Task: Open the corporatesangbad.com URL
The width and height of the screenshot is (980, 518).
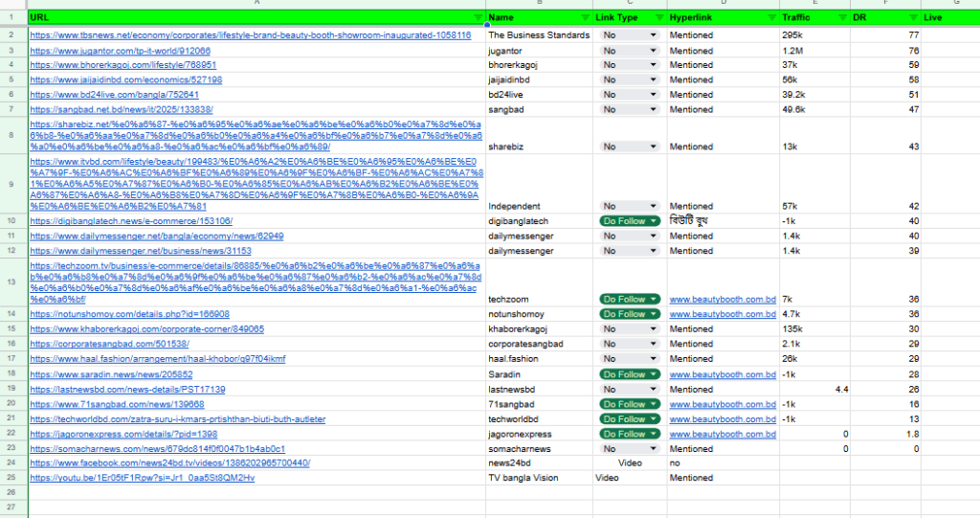Action: coord(109,344)
